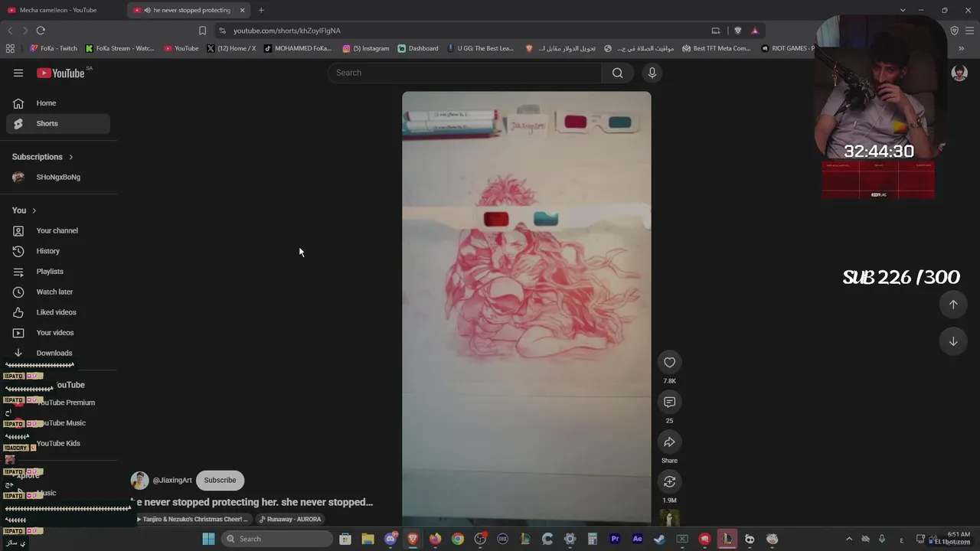Close the 'he never stopped protecting' tab
The image size is (980, 551).
243,10
